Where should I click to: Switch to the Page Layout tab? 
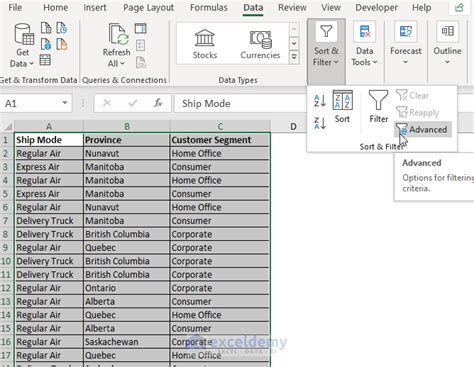coord(148,7)
